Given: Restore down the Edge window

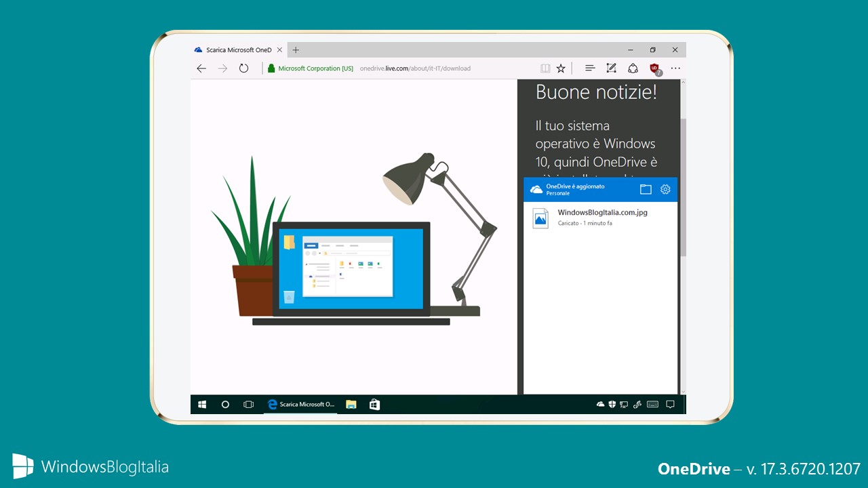Looking at the screenshot, I should [x=653, y=50].
